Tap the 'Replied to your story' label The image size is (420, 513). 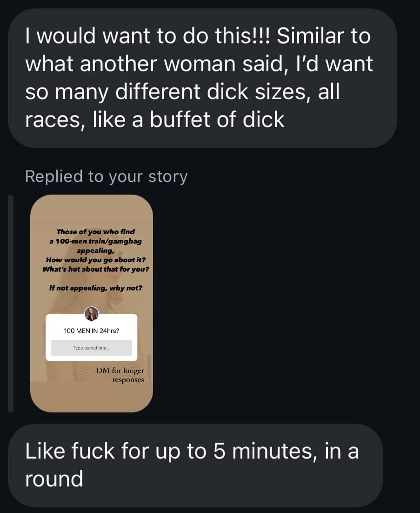point(106,176)
